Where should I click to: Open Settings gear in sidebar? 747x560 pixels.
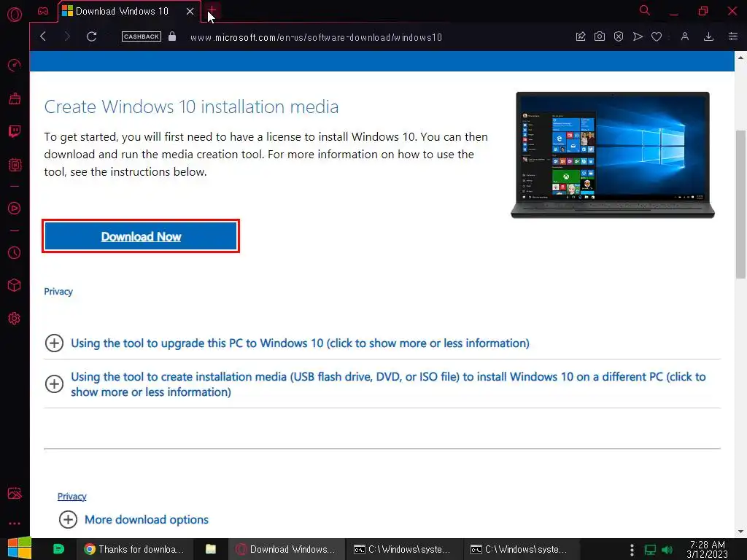pyautogui.click(x=15, y=318)
